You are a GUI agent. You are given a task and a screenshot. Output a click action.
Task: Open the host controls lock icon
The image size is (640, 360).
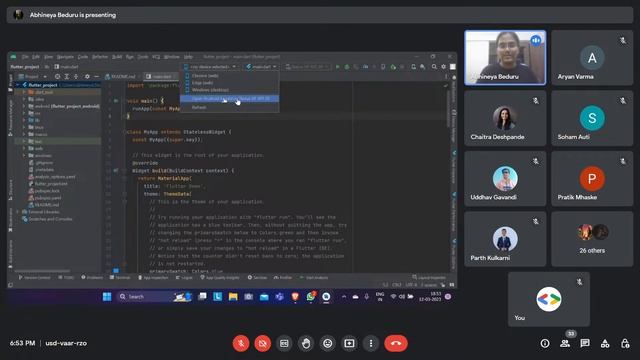tap(625, 343)
